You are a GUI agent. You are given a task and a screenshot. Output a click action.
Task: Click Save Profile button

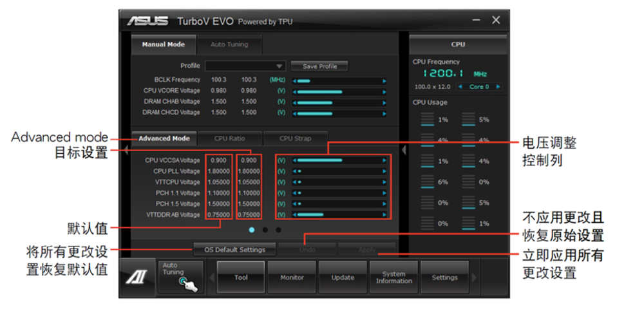(319, 66)
